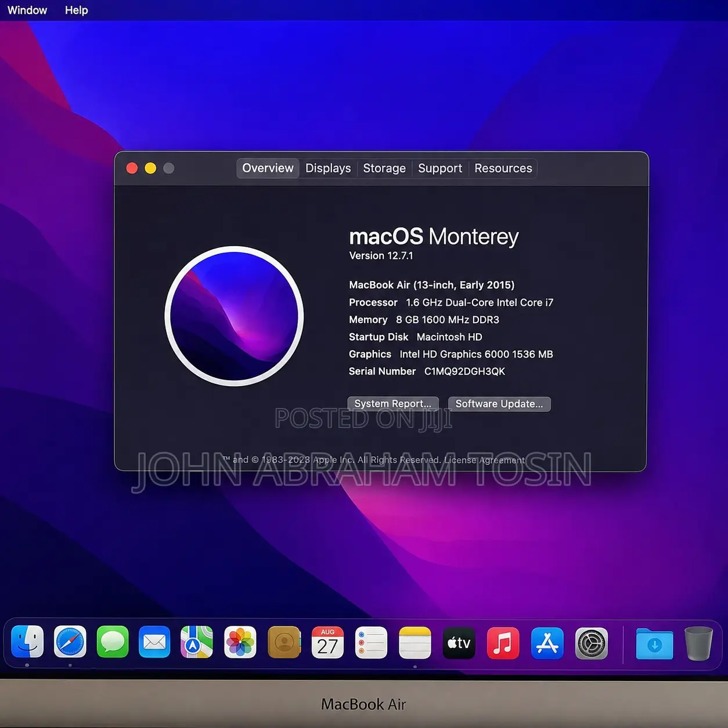Image resolution: width=728 pixels, height=728 pixels.
Task: Switch to the Storage tab
Action: click(x=384, y=168)
